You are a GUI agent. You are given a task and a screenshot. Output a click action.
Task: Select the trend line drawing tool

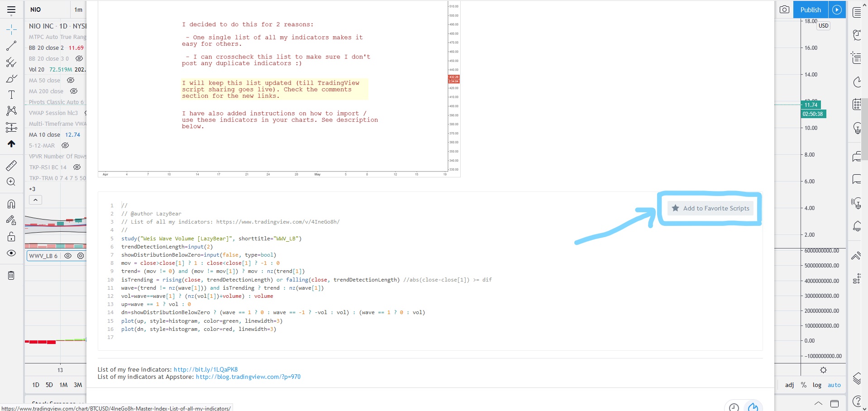(11, 46)
